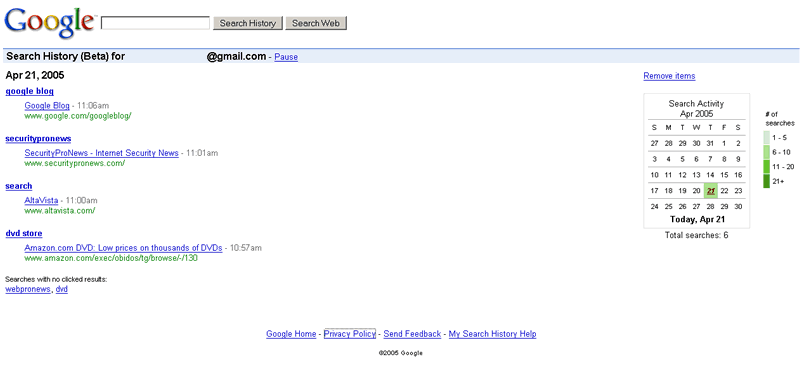Click day 14 in the calendar
The width and height of the screenshot is (800, 380).
tap(710, 175)
